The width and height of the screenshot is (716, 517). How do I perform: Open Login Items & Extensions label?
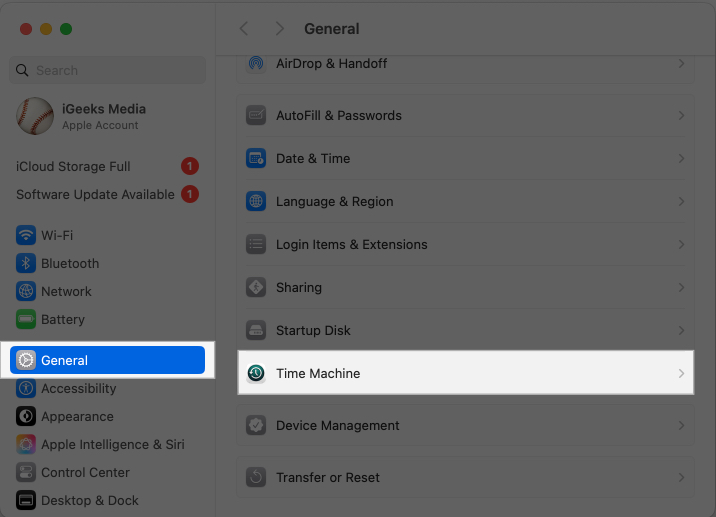click(352, 245)
